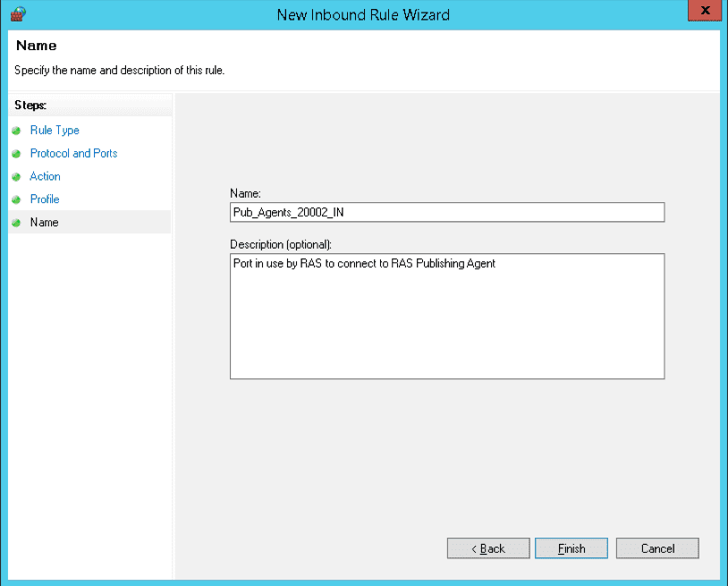
Task: Cancel the inbound rule wizard
Action: coord(656,548)
